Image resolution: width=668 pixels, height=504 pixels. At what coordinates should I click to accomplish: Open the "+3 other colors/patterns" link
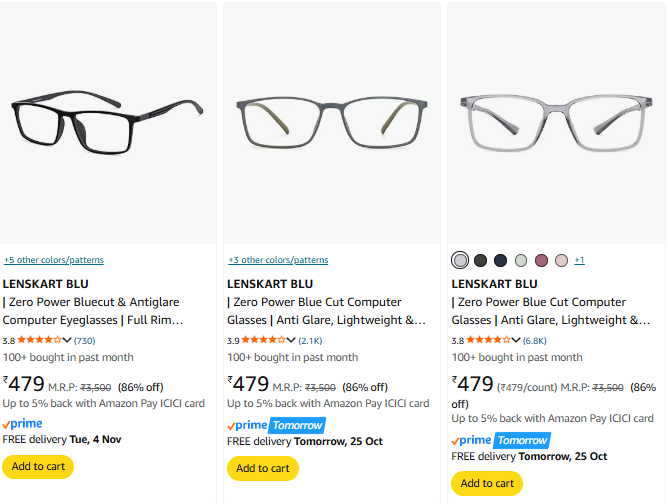click(278, 260)
